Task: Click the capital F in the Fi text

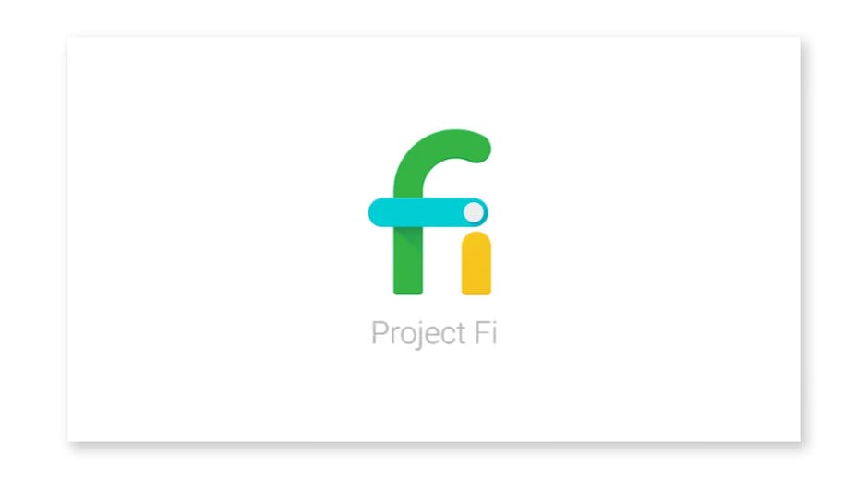Action: [x=481, y=333]
